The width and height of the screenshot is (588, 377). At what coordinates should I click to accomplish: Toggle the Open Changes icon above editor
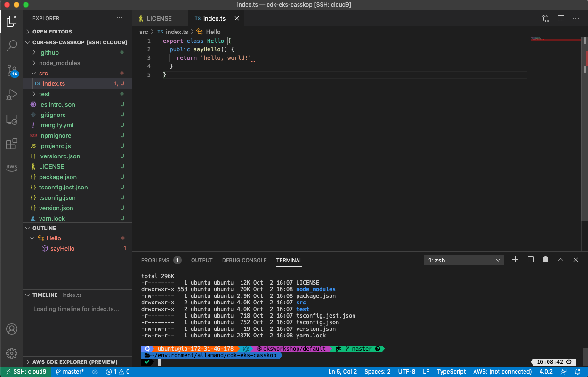click(x=545, y=18)
